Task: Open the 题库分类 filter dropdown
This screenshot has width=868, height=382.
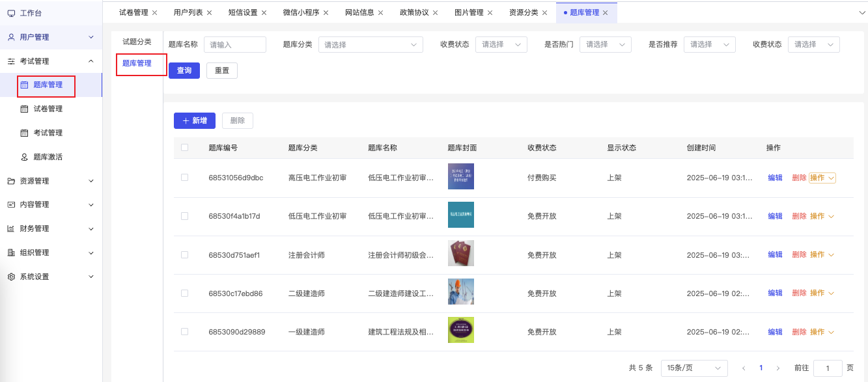Action: point(370,45)
